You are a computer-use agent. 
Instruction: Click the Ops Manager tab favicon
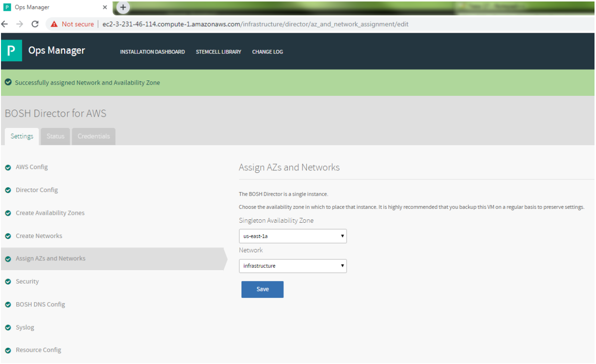7,7
